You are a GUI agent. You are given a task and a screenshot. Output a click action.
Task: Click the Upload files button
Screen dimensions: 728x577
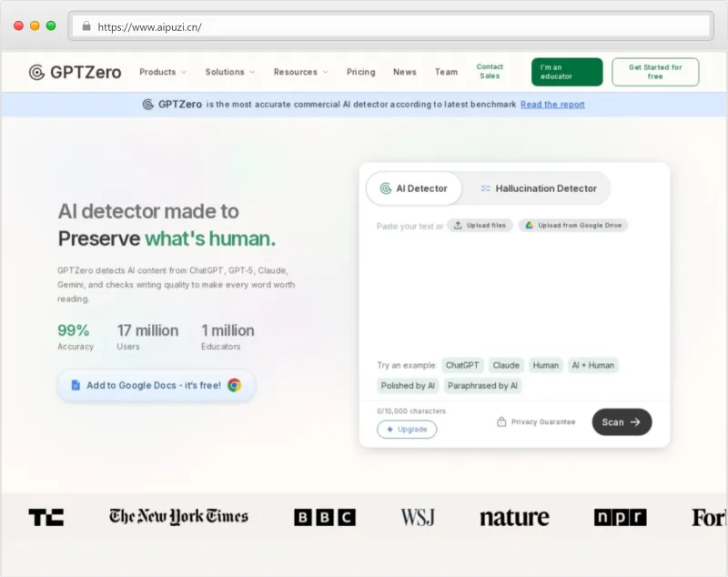[480, 226]
